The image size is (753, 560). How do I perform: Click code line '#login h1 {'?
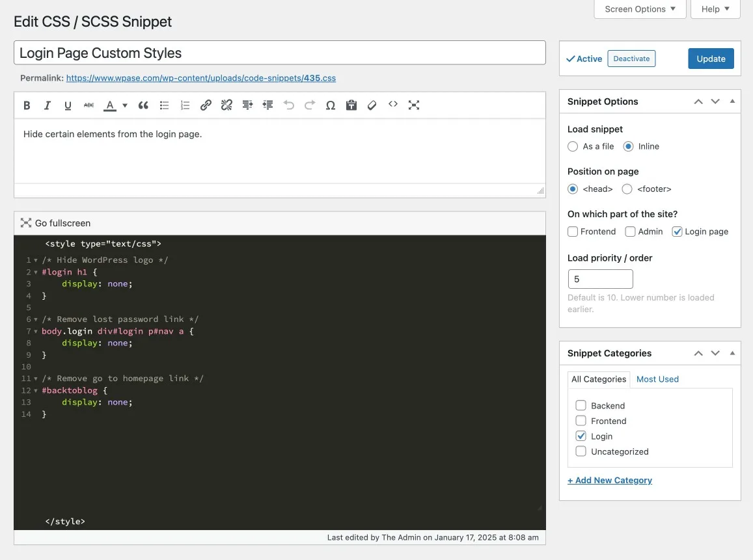click(69, 272)
